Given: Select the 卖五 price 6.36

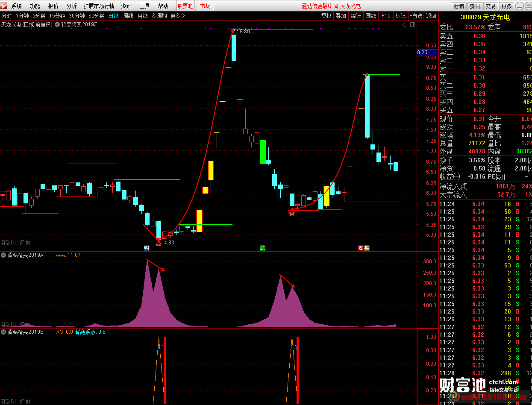Looking at the screenshot, I should (x=479, y=36).
